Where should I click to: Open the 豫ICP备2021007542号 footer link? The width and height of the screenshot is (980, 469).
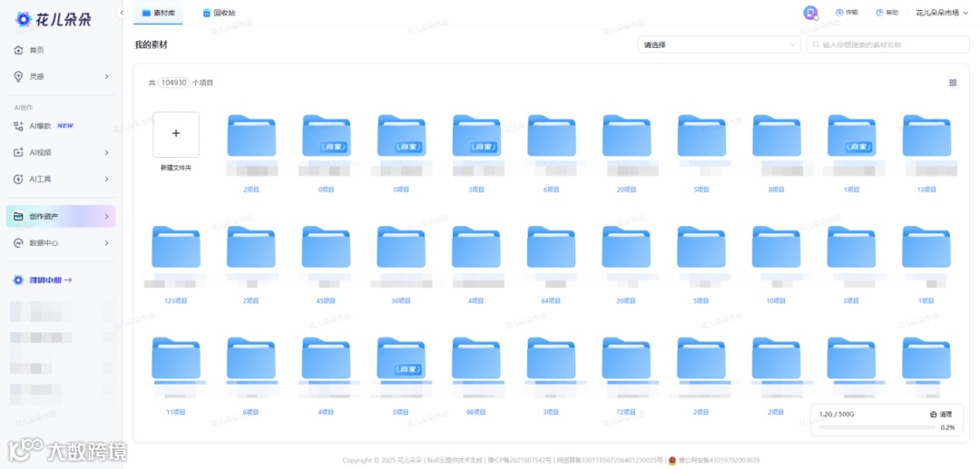[x=518, y=461]
